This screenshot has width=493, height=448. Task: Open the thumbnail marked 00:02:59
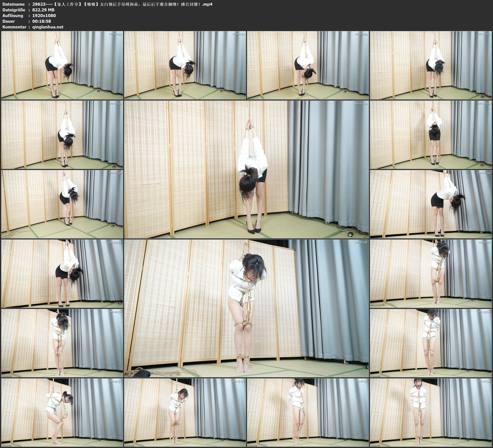308,65
